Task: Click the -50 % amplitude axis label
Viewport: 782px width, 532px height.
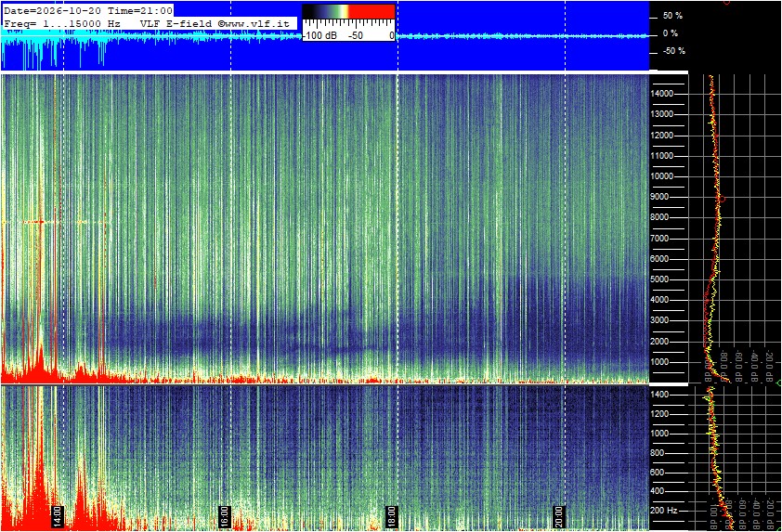Action: point(673,51)
